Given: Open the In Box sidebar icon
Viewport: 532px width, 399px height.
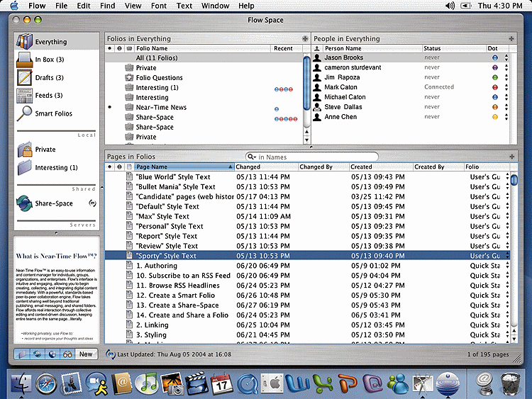Looking at the screenshot, I should (x=24, y=60).
